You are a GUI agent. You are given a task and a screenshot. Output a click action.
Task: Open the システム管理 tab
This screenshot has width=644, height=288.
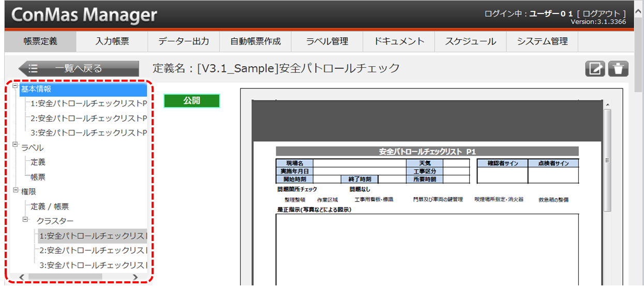(542, 41)
